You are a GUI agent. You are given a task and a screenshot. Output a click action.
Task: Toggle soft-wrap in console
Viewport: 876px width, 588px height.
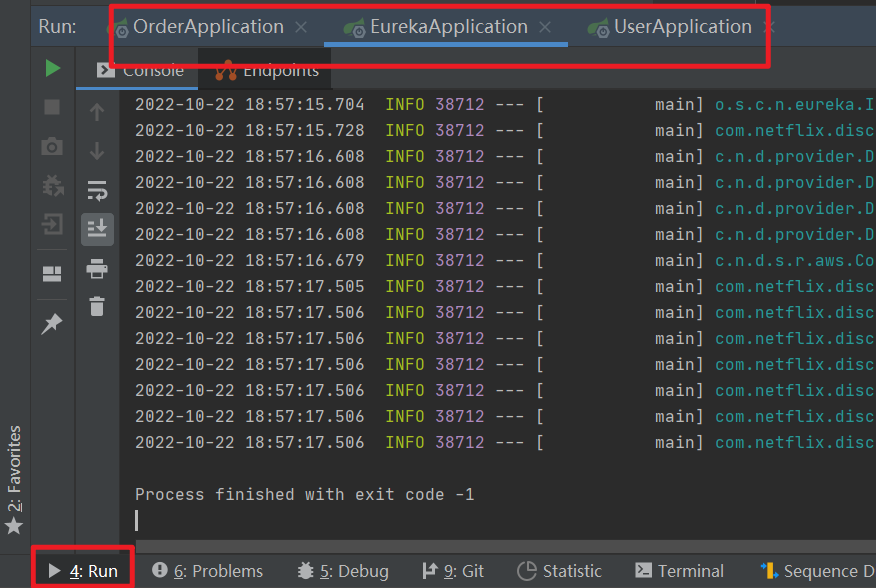coord(97,191)
